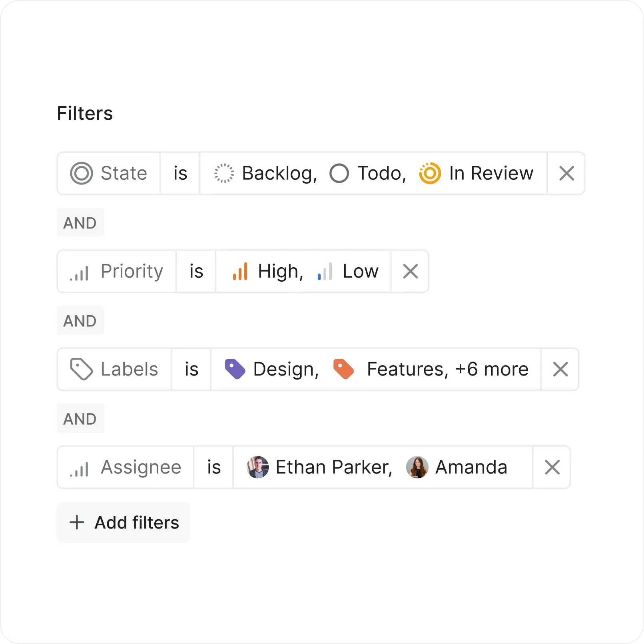
Task: Click Ethan Parker's avatar thumbnail
Action: point(258,467)
